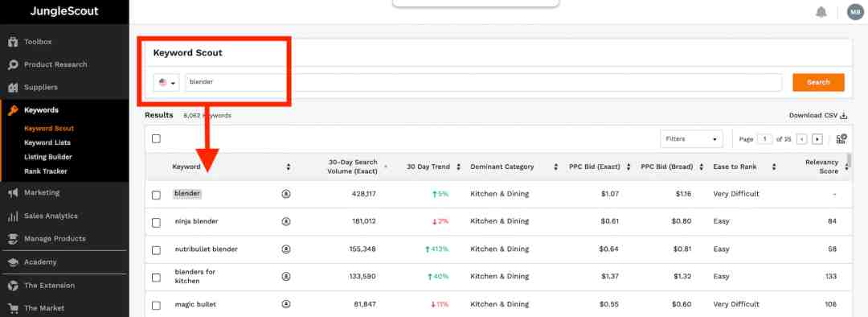Open the column settings grid icon

841,139
